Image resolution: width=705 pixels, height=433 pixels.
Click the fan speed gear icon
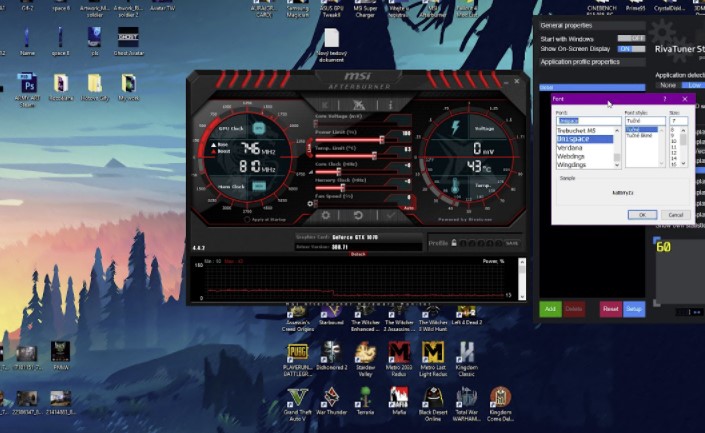[310, 204]
